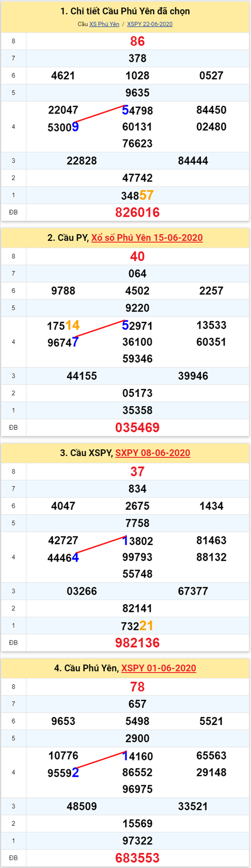Click the number 22047

[x=63, y=110]
